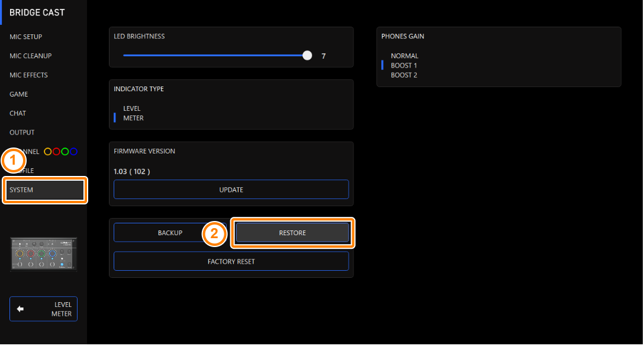
Task: Select the LEVEL indicator type
Action: point(131,108)
